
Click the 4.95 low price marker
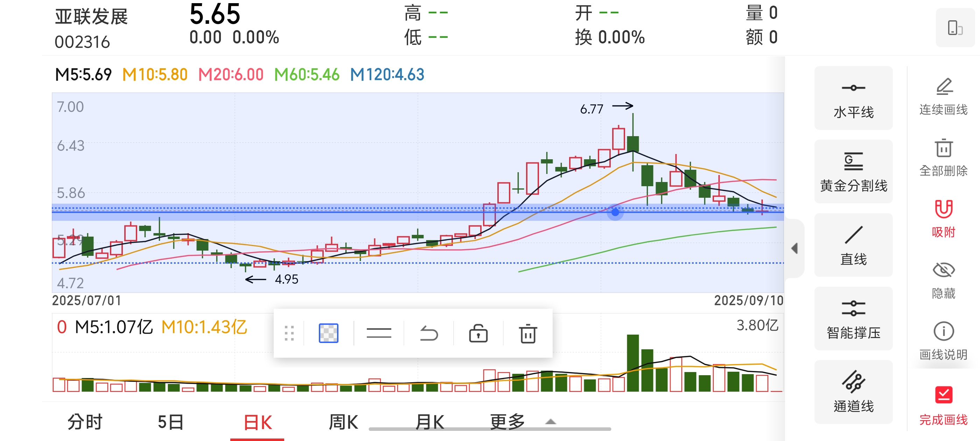286,280
